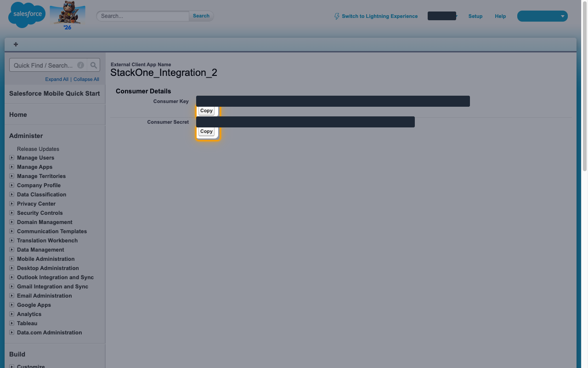Image resolution: width=588 pixels, height=368 pixels.
Task: Open Gmail Integration and Sync
Action: pyautogui.click(x=52, y=287)
